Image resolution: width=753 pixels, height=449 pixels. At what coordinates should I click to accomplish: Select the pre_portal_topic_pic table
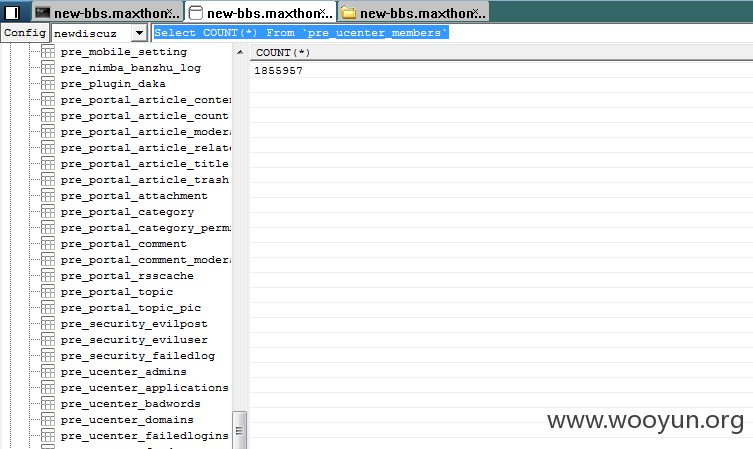[131, 308]
